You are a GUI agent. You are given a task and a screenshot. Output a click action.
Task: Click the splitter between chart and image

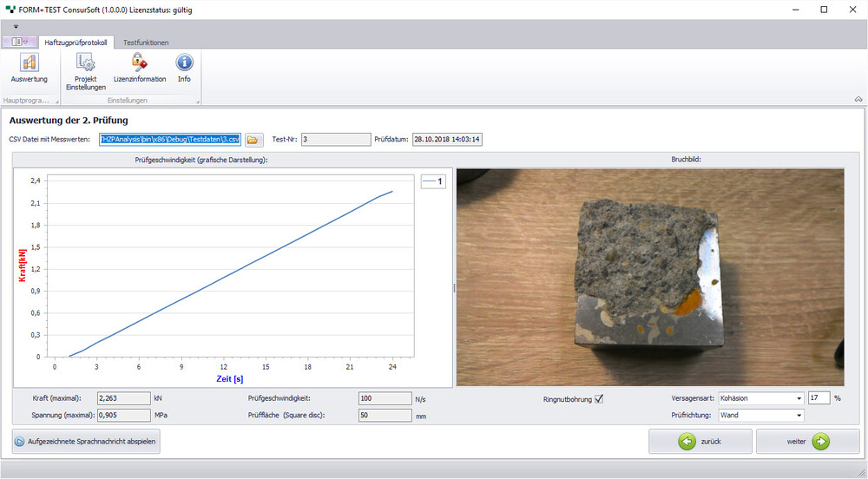pos(454,288)
